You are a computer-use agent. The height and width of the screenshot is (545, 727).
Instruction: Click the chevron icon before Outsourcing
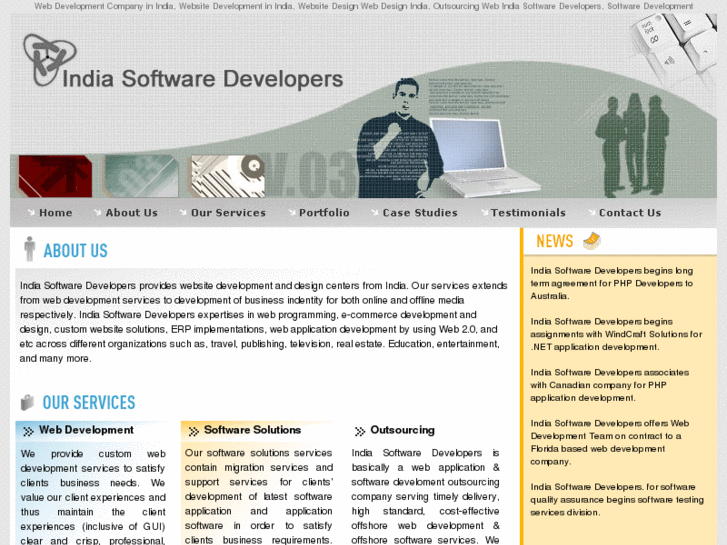360,431
